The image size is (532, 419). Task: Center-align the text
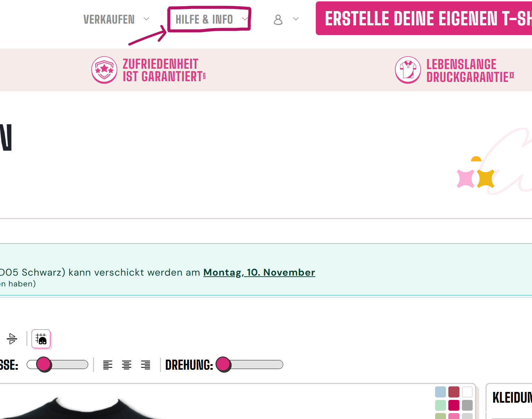coord(127,365)
